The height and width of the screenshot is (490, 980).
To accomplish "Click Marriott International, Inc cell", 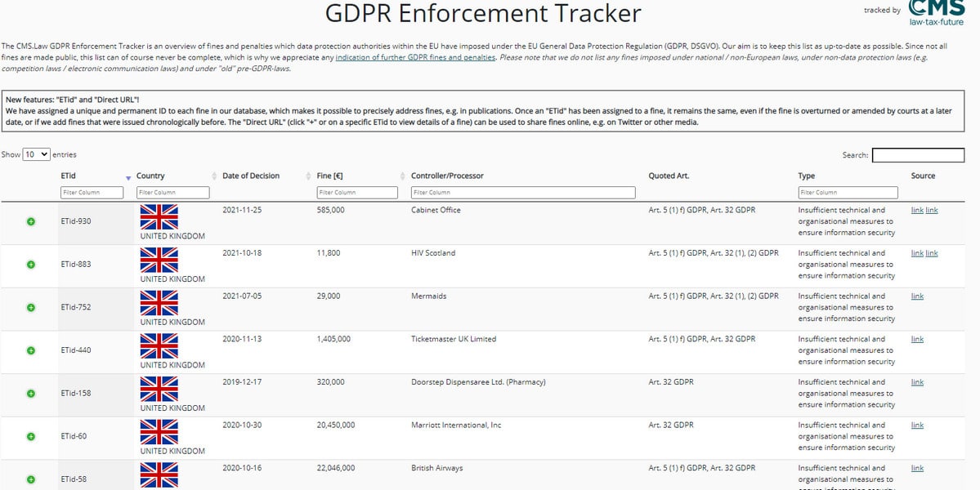I will tap(456, 425).
